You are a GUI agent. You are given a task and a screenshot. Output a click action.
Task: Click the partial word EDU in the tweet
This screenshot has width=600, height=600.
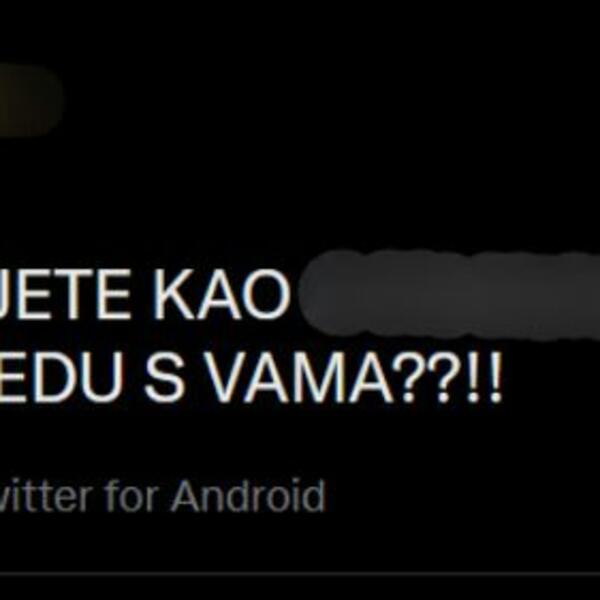point(61,377)
